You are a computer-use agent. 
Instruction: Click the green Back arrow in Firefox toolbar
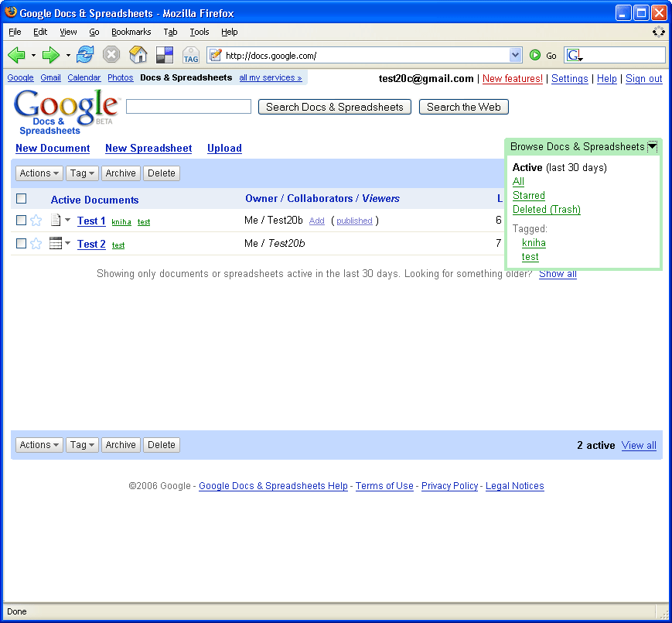[x=16, y=55]
